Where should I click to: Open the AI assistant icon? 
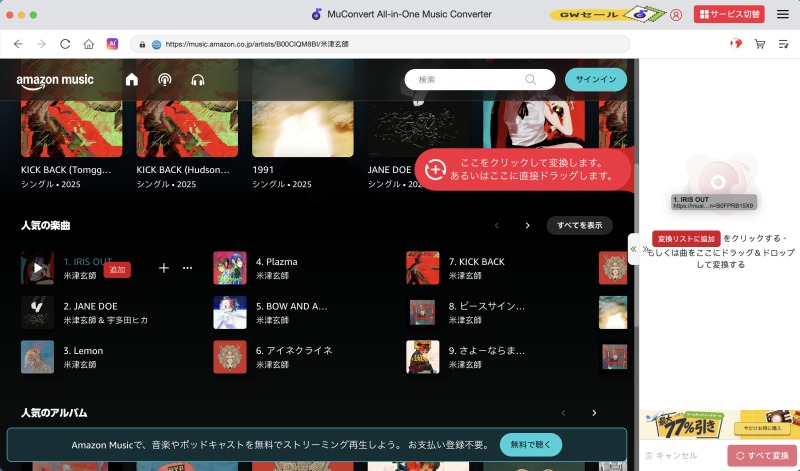pos(112,44)
